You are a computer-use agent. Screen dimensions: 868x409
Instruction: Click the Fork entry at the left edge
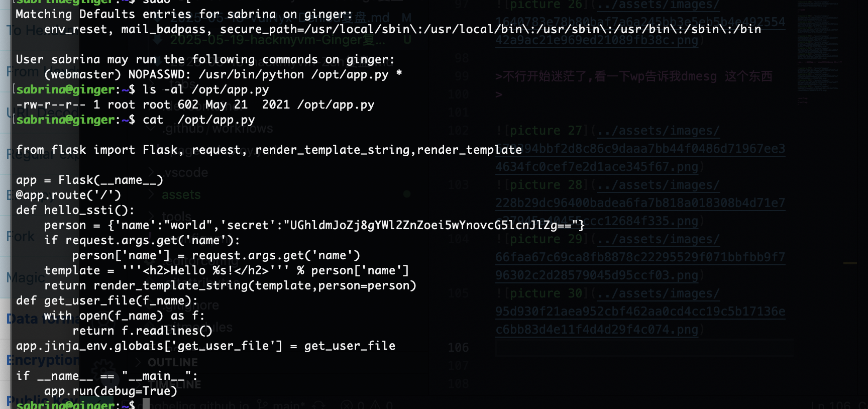pos(21,236)
